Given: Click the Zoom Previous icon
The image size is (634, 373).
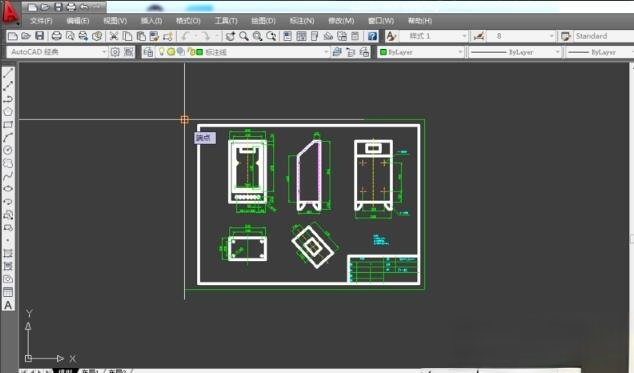Looking at the screenshot, I should coord(271,36).
